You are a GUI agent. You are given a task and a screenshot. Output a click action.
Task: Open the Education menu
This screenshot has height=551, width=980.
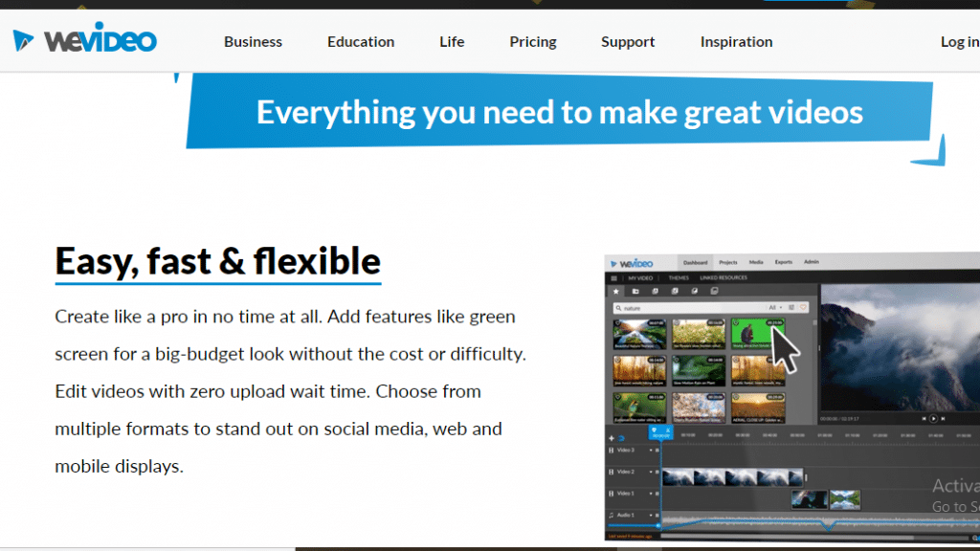pos(361,42)
